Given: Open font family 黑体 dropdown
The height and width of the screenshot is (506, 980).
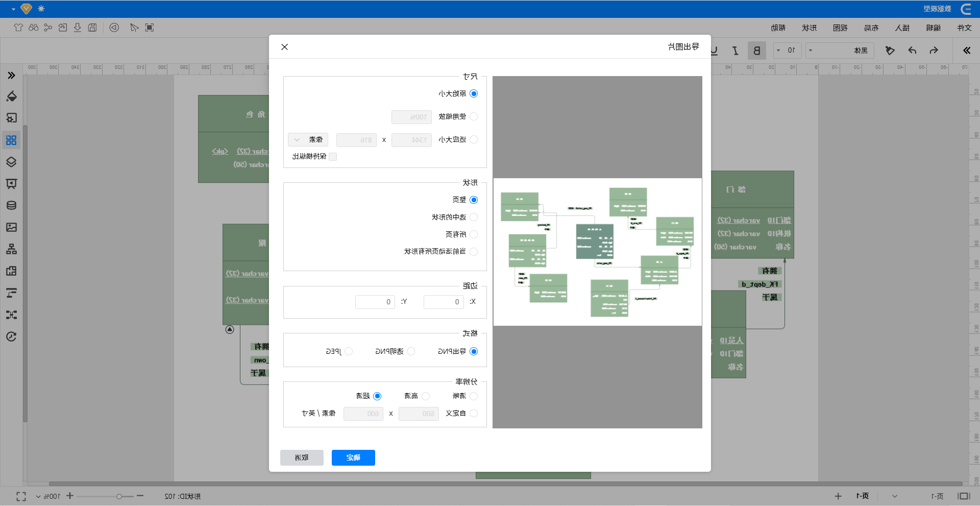Looking at the screenshot, I should point(840,51).
